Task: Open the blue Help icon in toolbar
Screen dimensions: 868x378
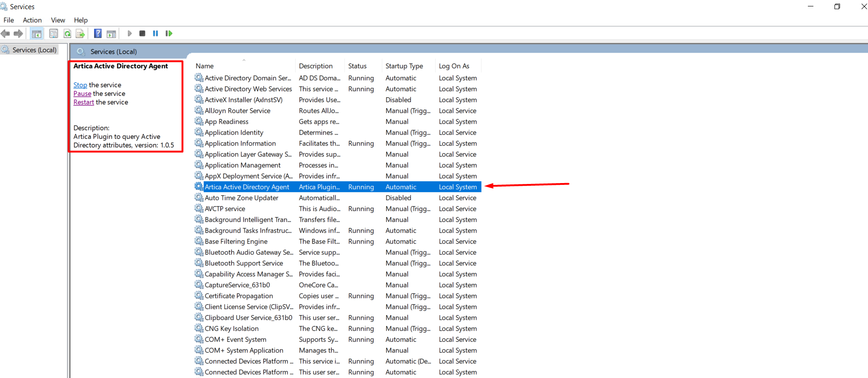Action: [x=98, y=33]
